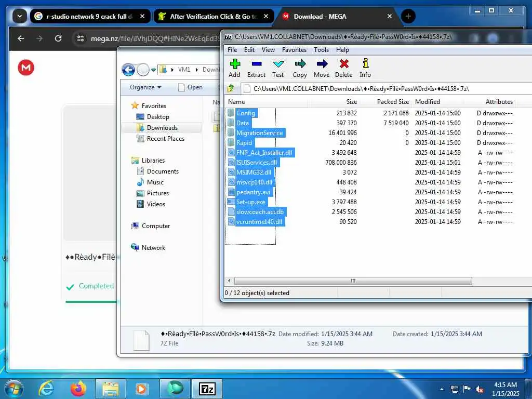The width and height of the screenshot is (532, 399).
Task: Select msvcp140.dll file
Action: point(254,182)
